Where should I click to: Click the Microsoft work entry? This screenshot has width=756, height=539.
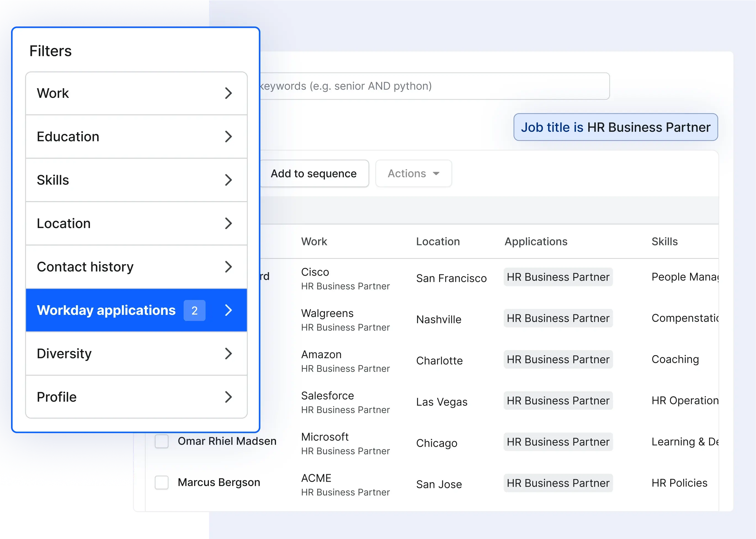tap(345, 444)
